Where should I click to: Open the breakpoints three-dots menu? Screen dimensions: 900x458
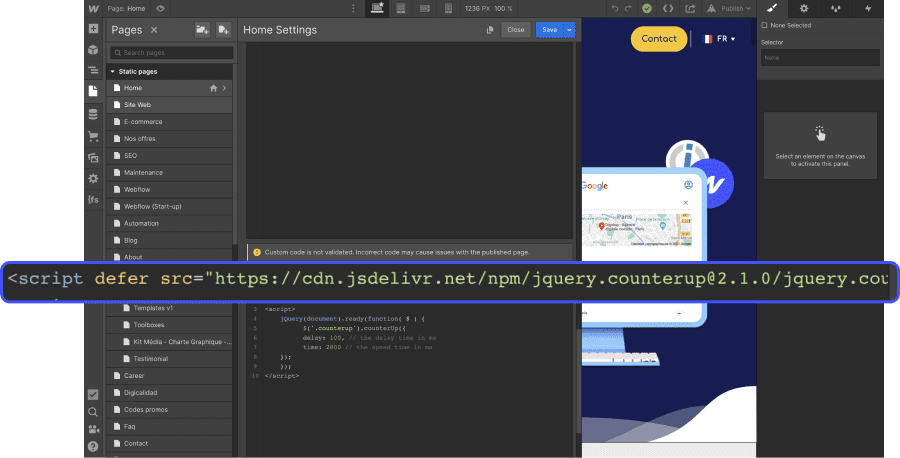[353, 9]
